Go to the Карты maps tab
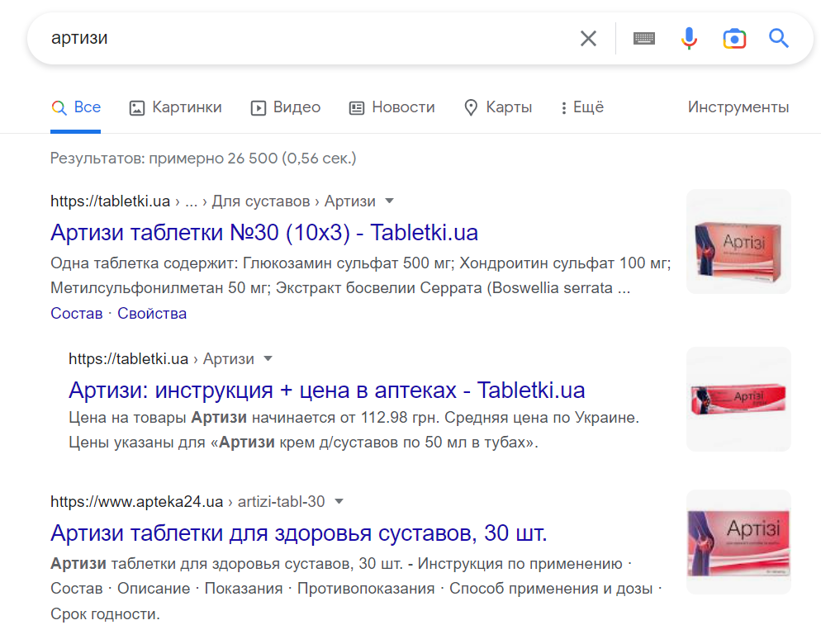The image size is (821, 644). [498, 107]
